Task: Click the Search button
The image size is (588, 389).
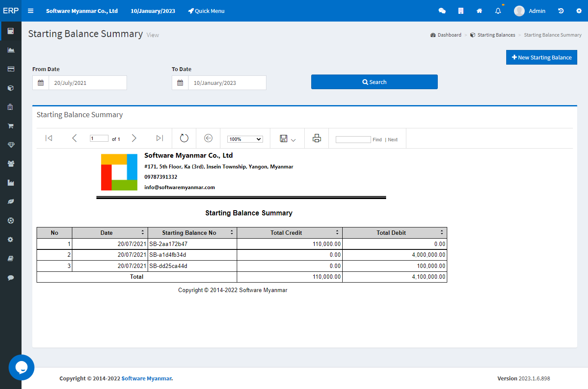Action: (374, 82)
